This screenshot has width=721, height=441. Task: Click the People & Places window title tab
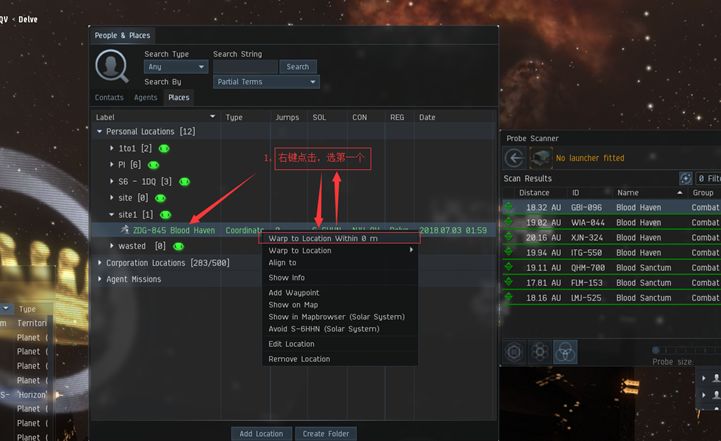(122, 35)
